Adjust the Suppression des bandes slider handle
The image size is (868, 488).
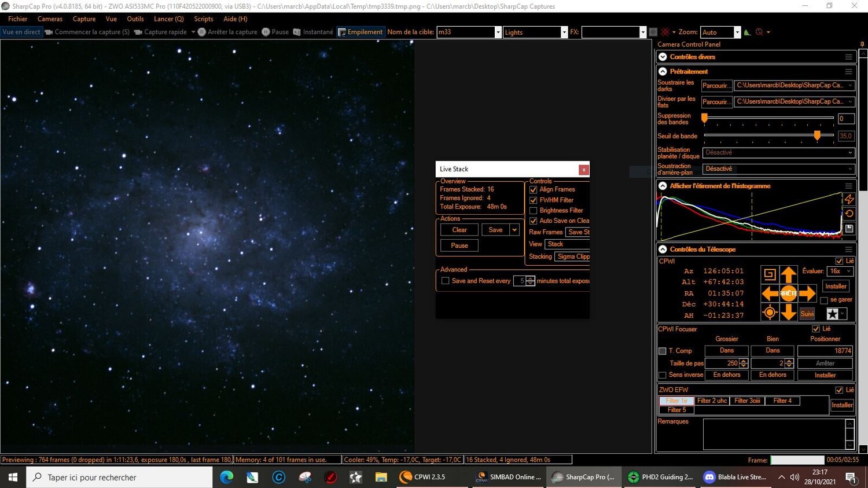pos(704,118)
